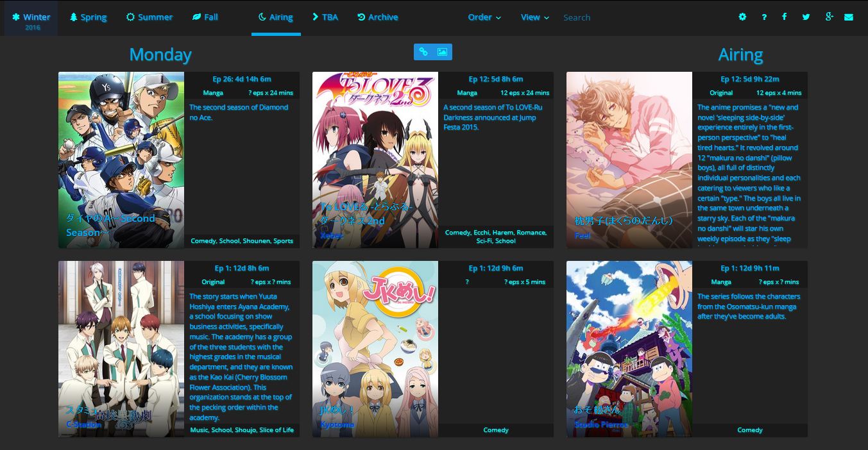Open the TBA tab
This screenshot has width=868, height=450.
coord(325,17)
